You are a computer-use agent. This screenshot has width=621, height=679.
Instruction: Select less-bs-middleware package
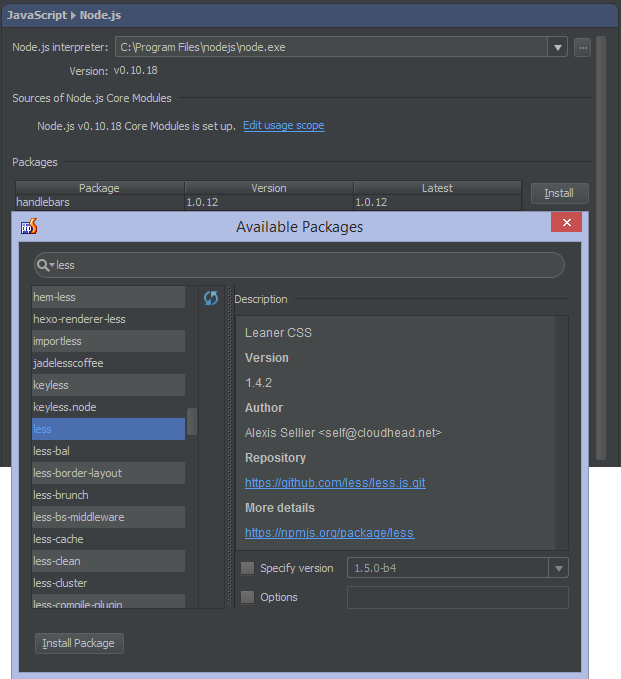(108, 517)
